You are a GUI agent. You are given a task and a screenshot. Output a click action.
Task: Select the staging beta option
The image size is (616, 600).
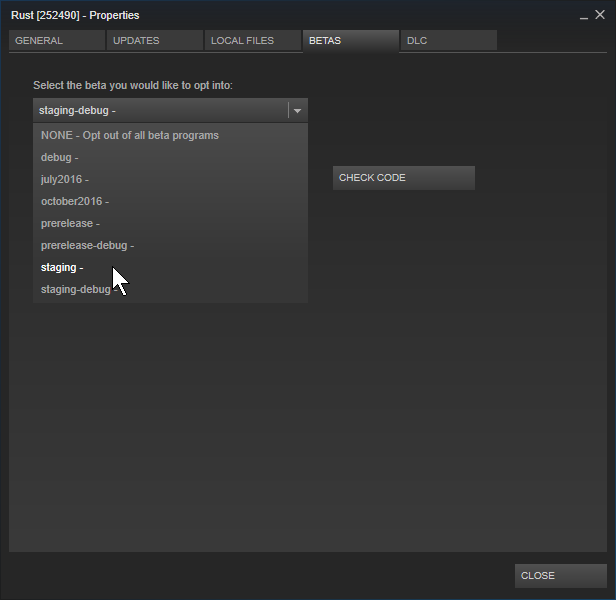point(170,268)
